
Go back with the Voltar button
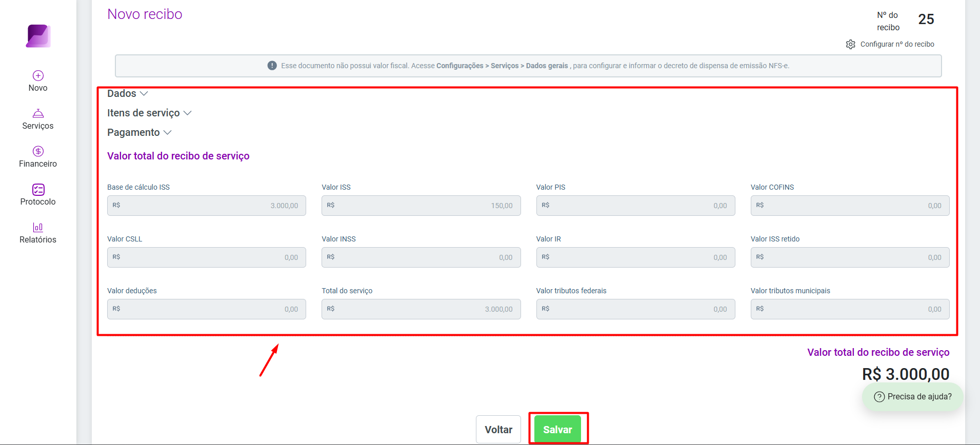[498, 429]
